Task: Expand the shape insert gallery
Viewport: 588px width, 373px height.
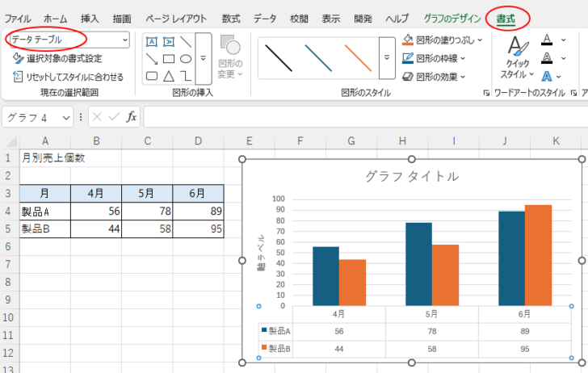Action: tap(204, 58)
